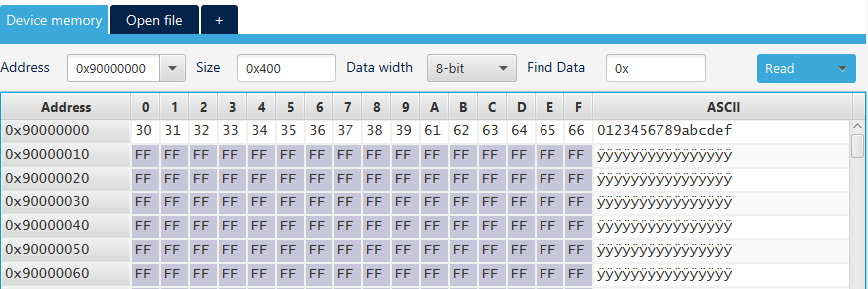Viewport: 868px width, 289px height.
Task: Select the hex byte 30 at address 0x90000000
Action: pyautogui.click(x=145, y=130)
